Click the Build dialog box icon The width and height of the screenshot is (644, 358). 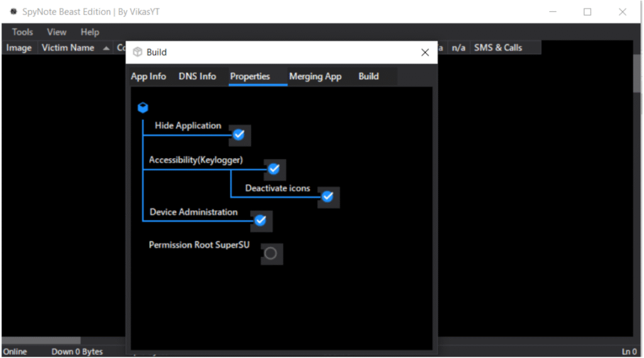137,52
